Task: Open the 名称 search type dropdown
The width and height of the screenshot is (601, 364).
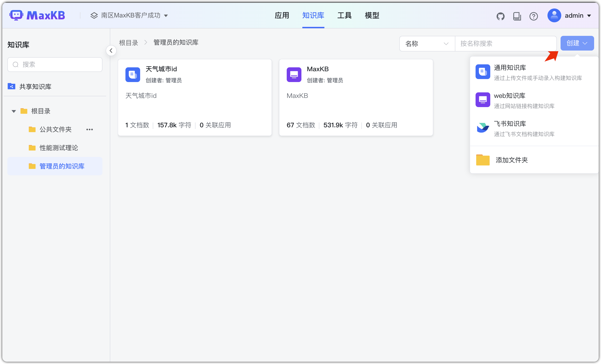Action: (427, 43)
